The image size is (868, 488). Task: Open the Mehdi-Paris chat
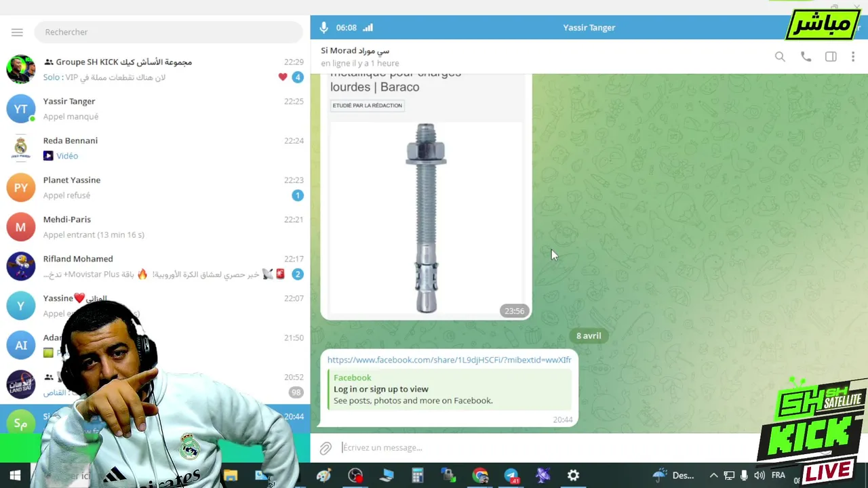coord(155,226)
